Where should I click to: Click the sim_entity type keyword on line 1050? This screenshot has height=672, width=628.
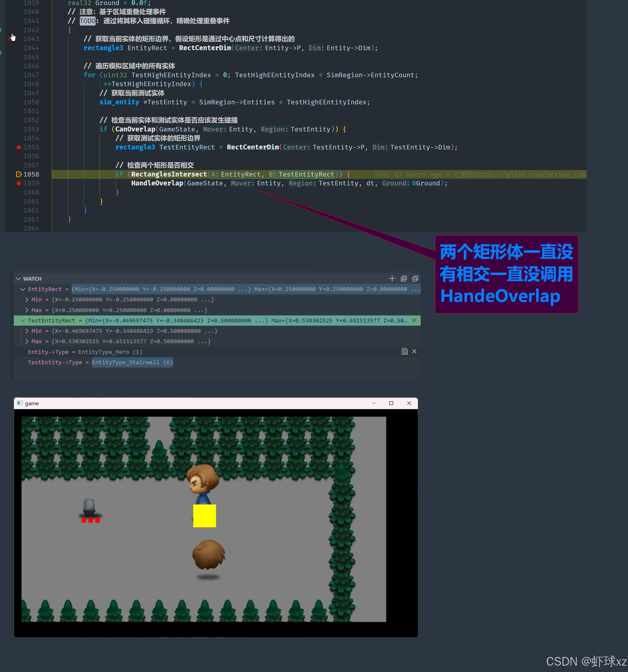[119, 102]
